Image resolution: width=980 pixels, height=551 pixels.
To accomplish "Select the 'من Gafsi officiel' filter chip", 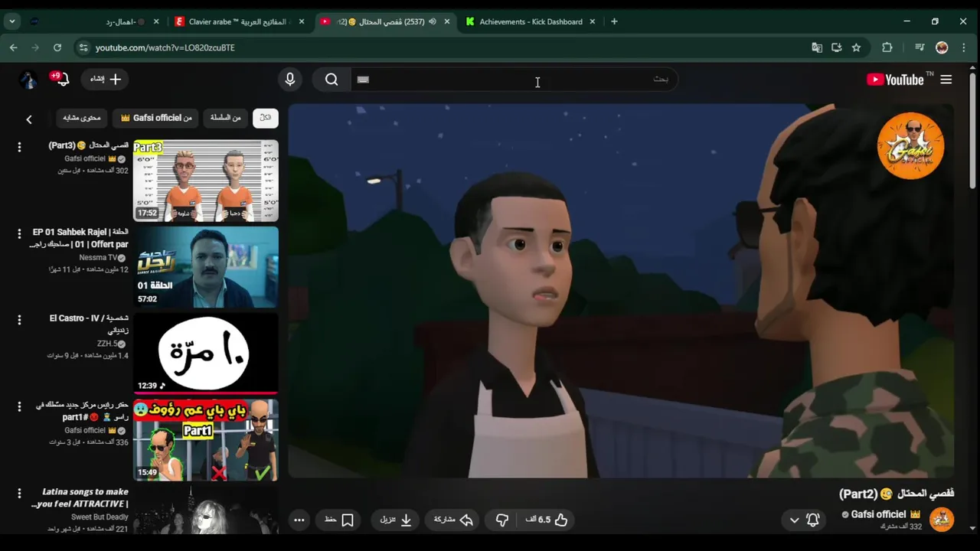I will point(156,118).
